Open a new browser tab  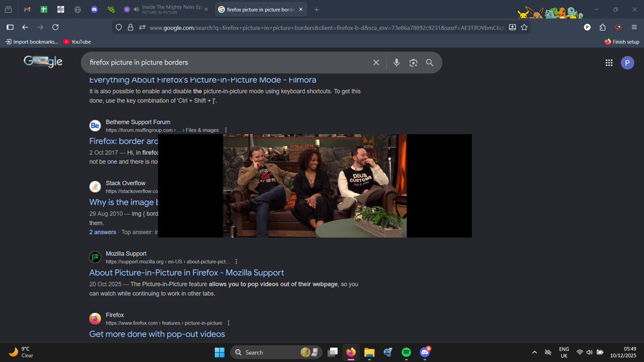tap(316, 10)
